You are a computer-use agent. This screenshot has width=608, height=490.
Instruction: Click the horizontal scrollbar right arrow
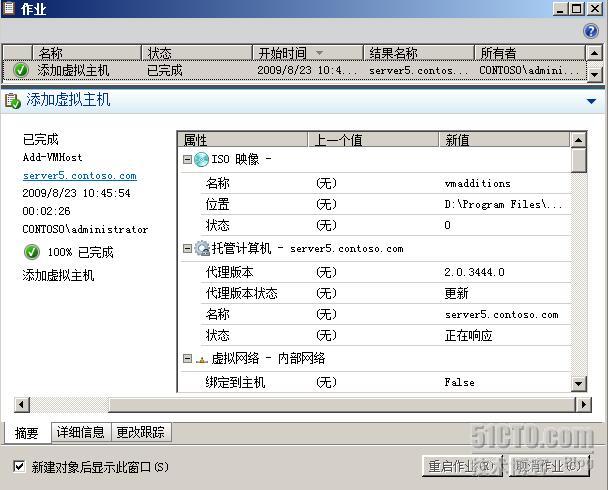584,404
